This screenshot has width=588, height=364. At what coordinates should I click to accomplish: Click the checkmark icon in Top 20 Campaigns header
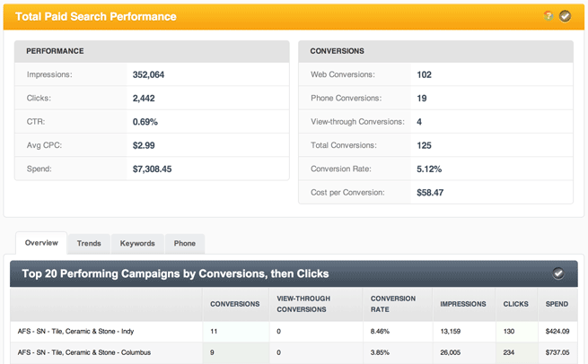pos(558,273)
